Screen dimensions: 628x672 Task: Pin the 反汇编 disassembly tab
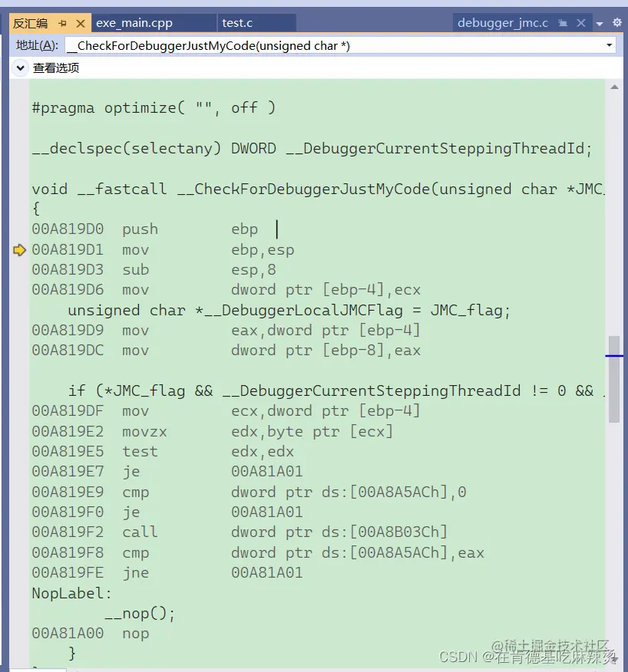point(63,23)
